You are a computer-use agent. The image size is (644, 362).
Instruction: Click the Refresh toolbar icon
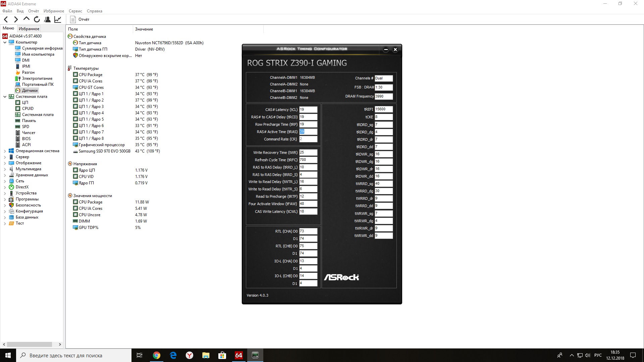[x=37, y=19]
